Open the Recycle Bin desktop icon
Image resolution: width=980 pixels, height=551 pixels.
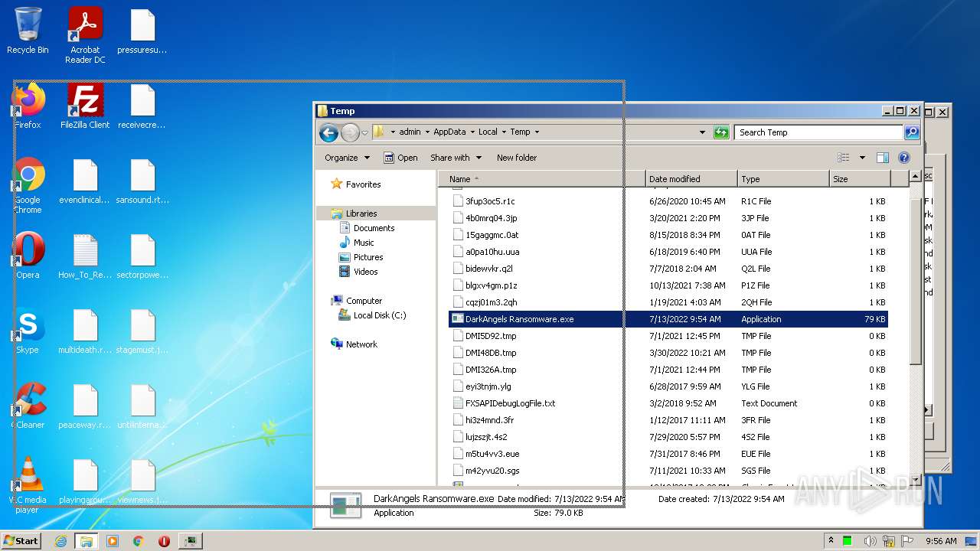pos(28,31)
